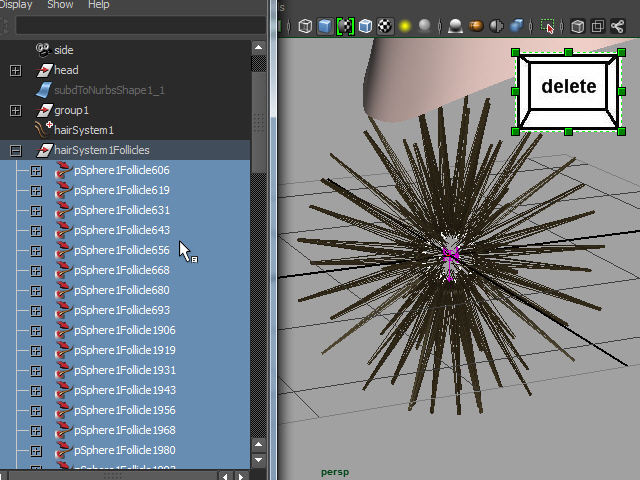Image resolution: width=640 pixels, height=480 pixels.
Task: Collapse the hairSystem1Follicles group
Action: coord(15,150)
